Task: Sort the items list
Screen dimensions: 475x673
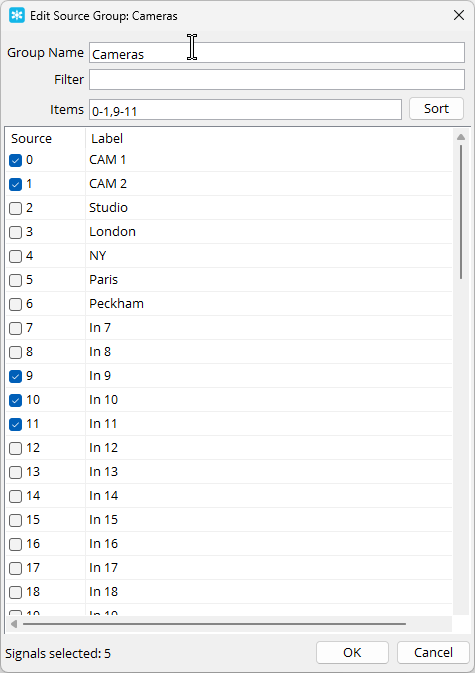Action: coord(436,109)
